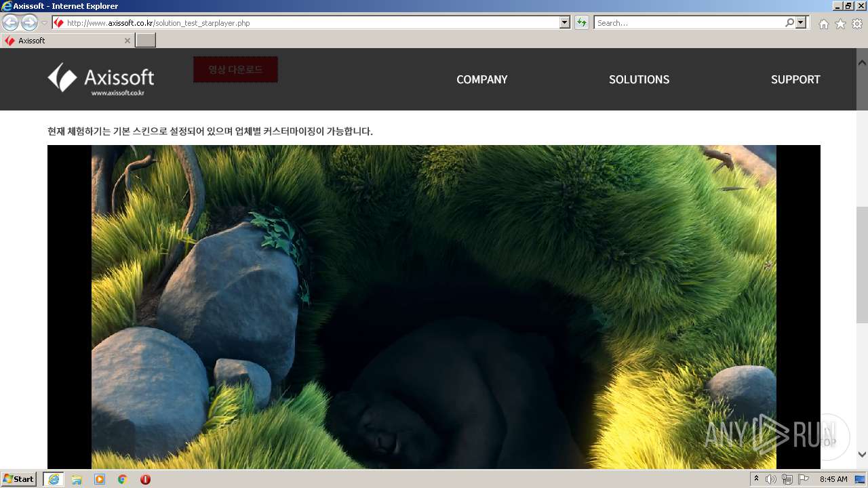Click the 현재 체험하기는 기본 스킨 description text
This screenshot has height=488, width=868.
point(210,131)
